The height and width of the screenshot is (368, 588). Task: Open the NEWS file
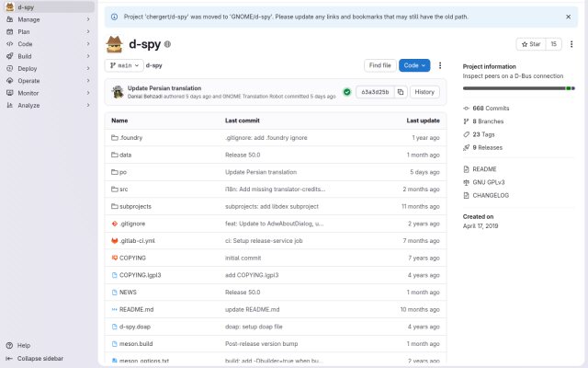(x=128, y=293)
